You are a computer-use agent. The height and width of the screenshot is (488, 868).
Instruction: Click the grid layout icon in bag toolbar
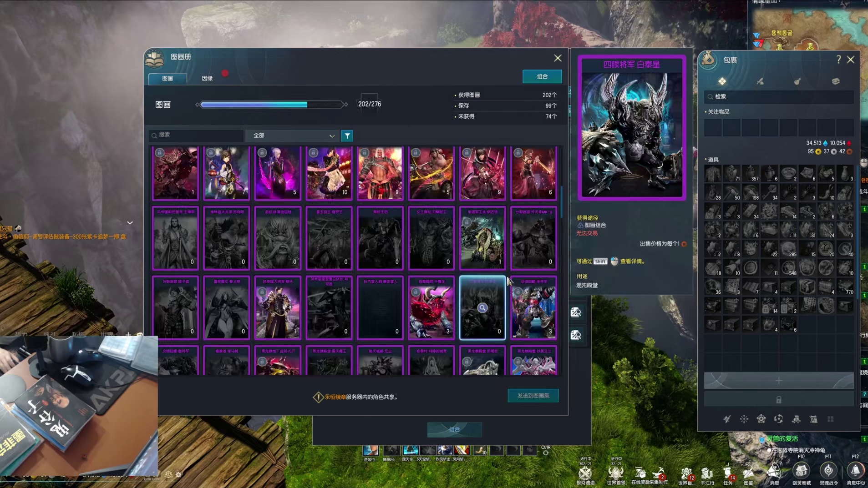point(831,419)
